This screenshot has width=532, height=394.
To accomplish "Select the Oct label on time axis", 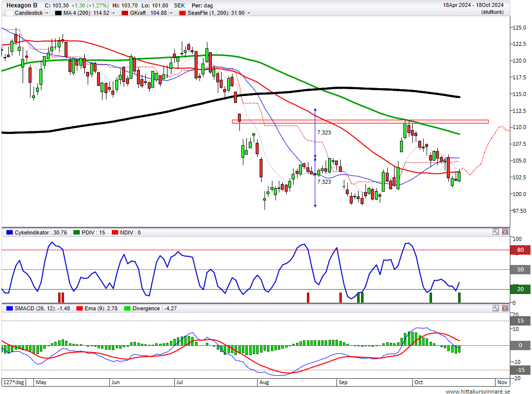I will point(419,383).
